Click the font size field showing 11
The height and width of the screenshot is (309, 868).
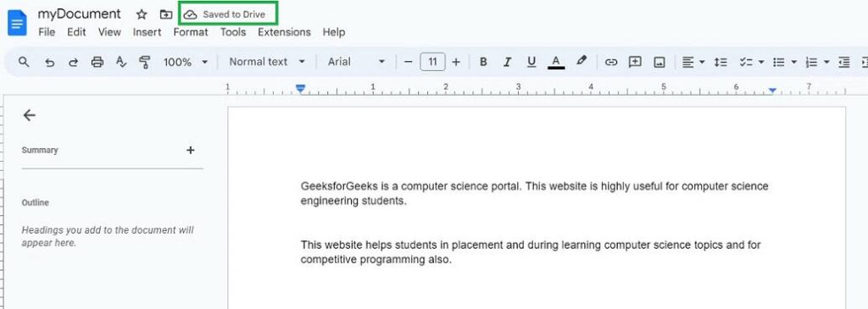433,62
